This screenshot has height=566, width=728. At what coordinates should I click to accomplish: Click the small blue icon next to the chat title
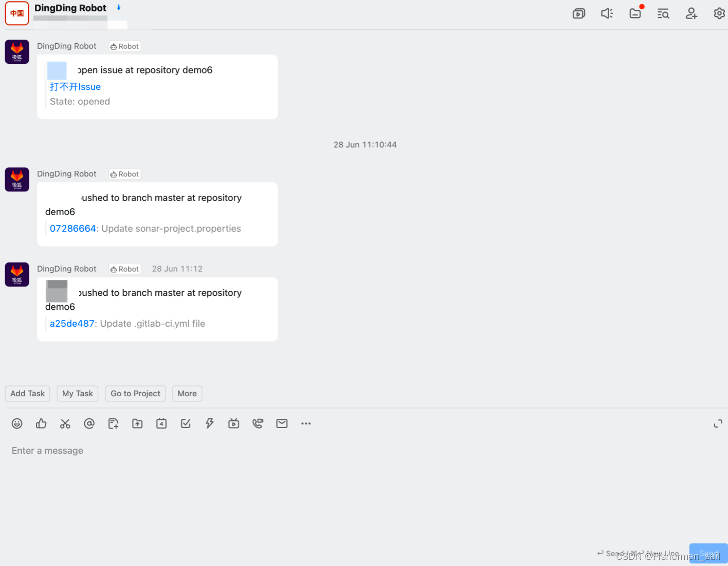[x=119, y=7]
